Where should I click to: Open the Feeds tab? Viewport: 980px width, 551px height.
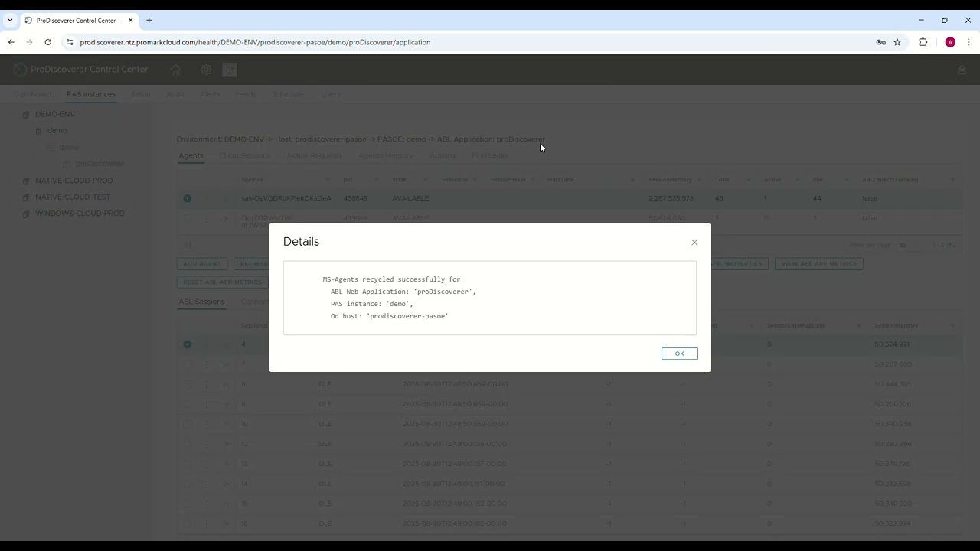click(x=246, y=94)
